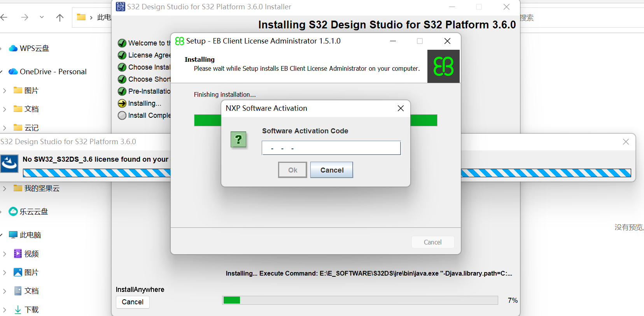Expand the 图片 folder under OneDrive
Screen dimensions: 644x316
(x=4, y=91)
